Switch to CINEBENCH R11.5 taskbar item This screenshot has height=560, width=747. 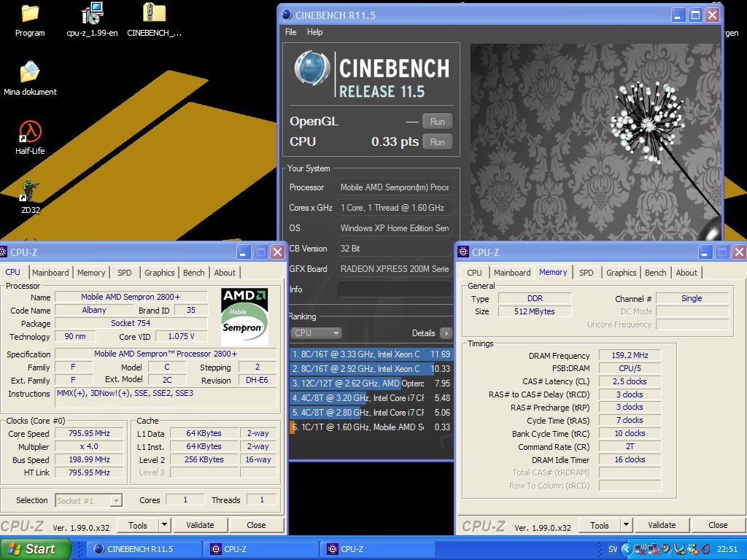point(146,549)
